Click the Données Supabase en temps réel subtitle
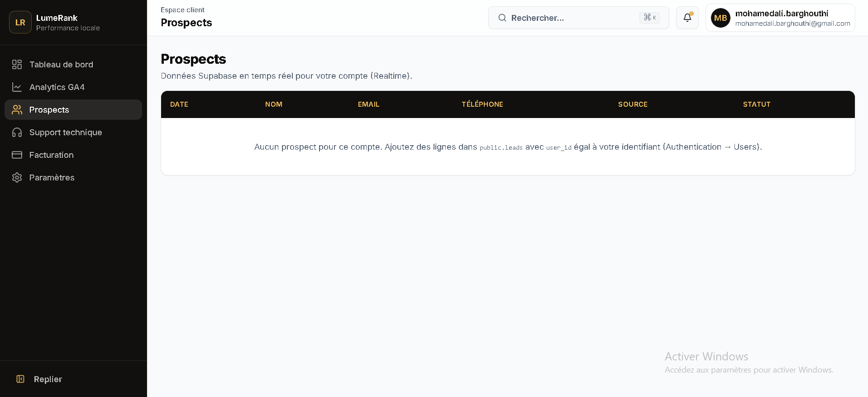 [286, 76]
